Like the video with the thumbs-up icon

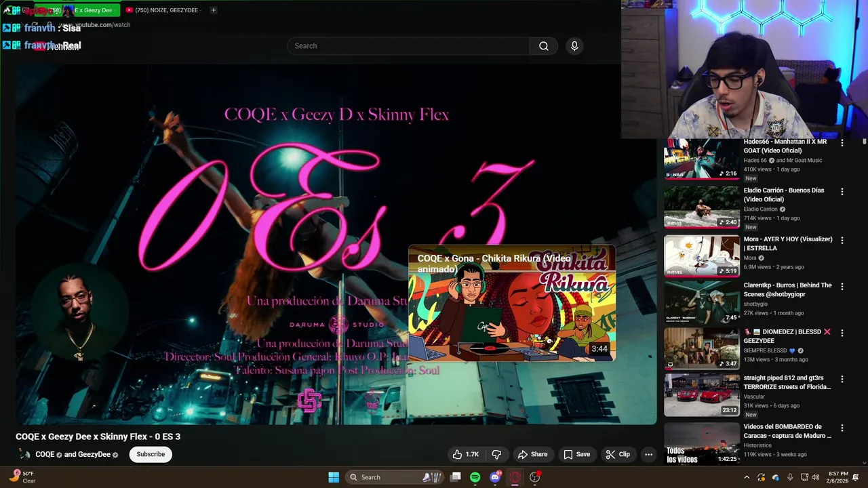(x=465, y=454)
